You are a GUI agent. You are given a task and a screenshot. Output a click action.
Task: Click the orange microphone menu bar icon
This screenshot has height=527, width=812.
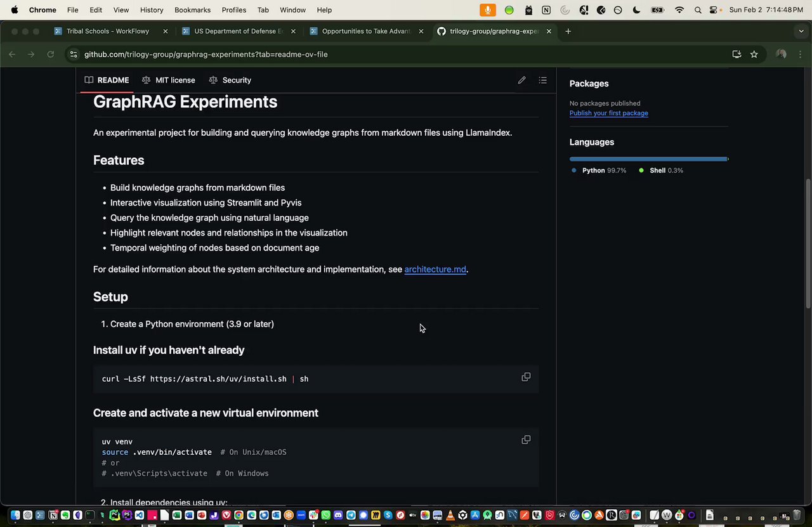(488, 10)
